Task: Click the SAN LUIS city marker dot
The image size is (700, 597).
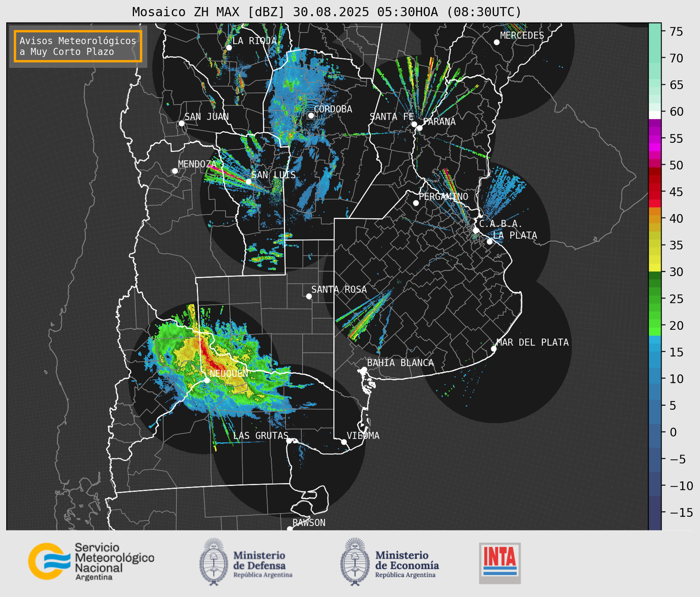Action: 249,181
